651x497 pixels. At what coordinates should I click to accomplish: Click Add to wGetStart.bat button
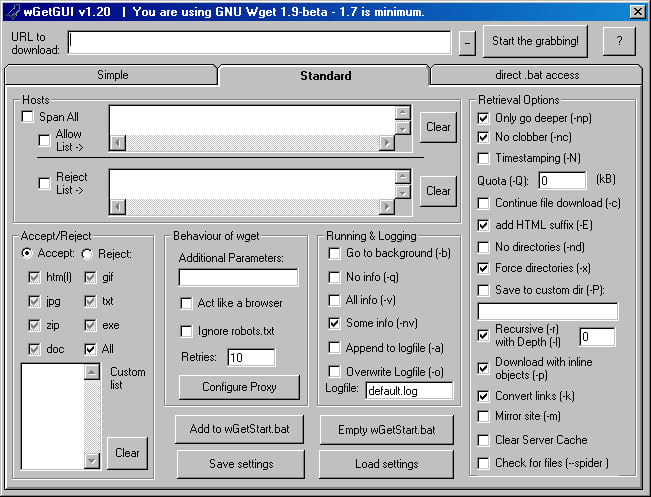[x=239, y=429]
